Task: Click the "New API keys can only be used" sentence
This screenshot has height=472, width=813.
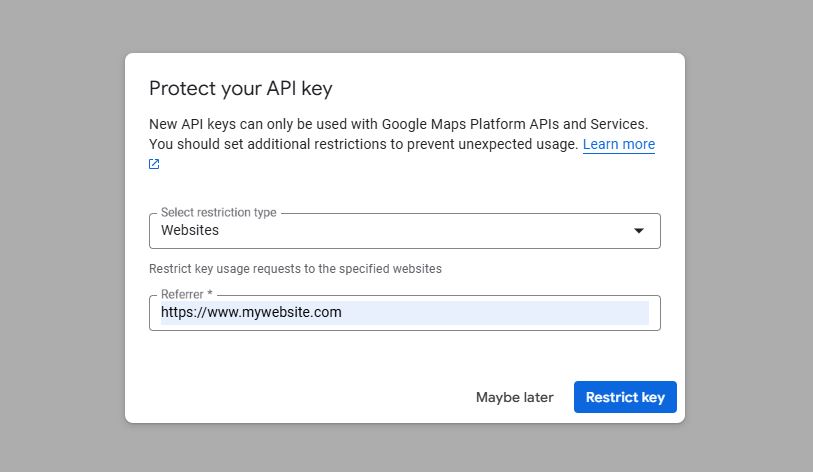Action: click(x=250, y=124)
